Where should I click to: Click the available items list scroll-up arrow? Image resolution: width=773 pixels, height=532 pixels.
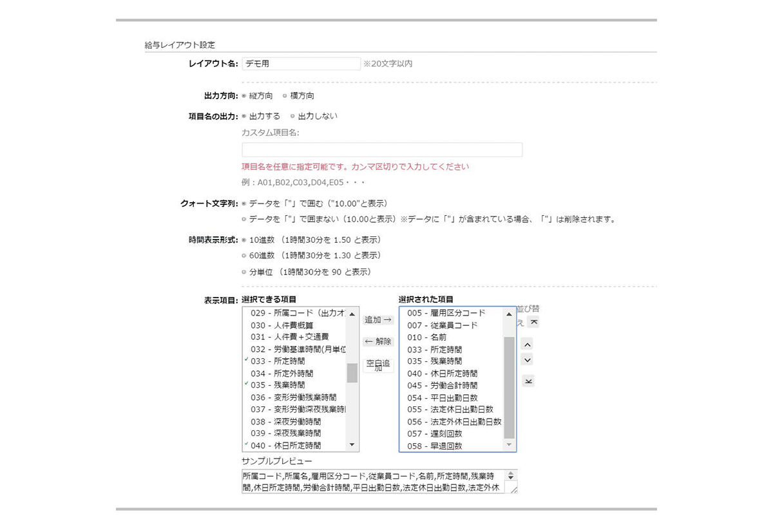[352, 314]
